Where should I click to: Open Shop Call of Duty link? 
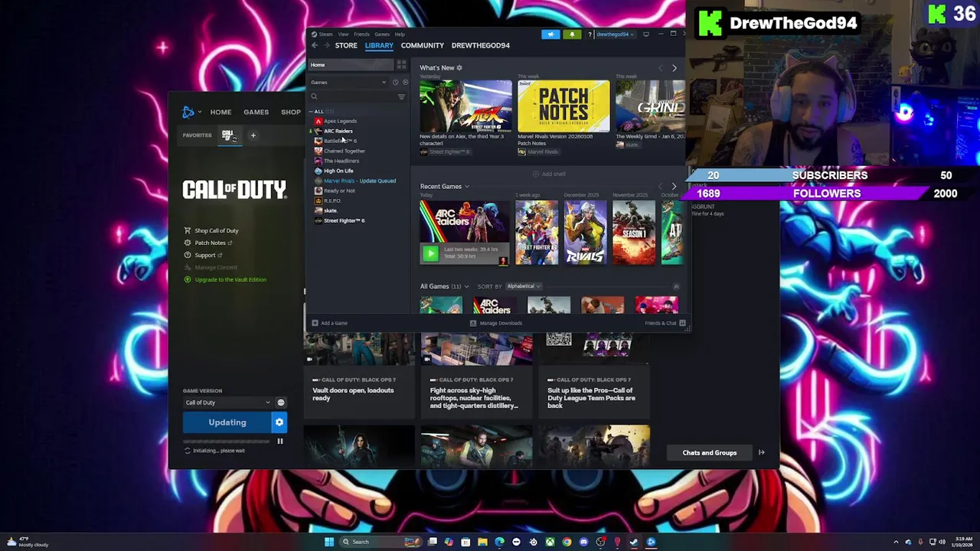211,230
